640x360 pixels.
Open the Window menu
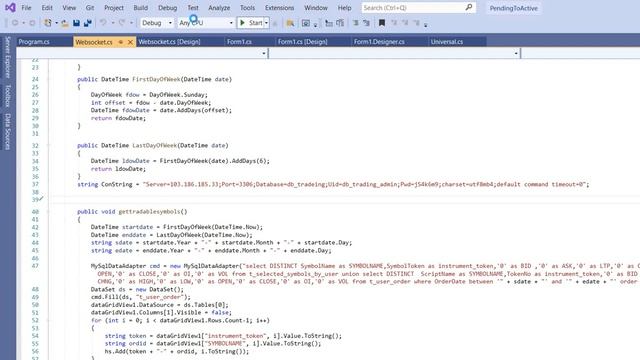316,8
